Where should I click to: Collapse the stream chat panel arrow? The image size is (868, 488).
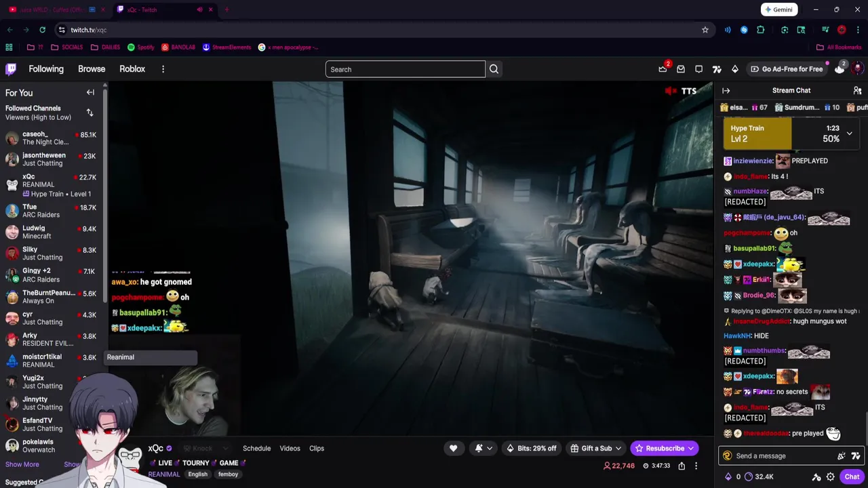pos(726,90)
